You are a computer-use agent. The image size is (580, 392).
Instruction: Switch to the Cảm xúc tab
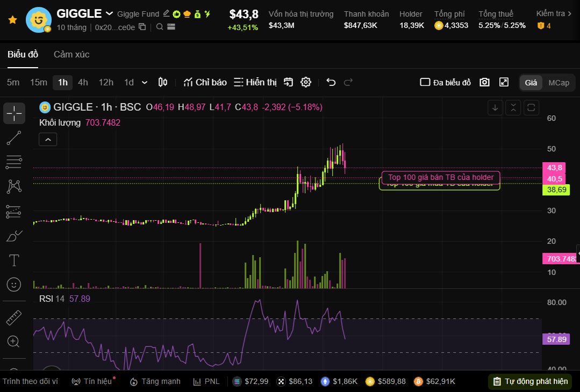[x=71, y=54]
